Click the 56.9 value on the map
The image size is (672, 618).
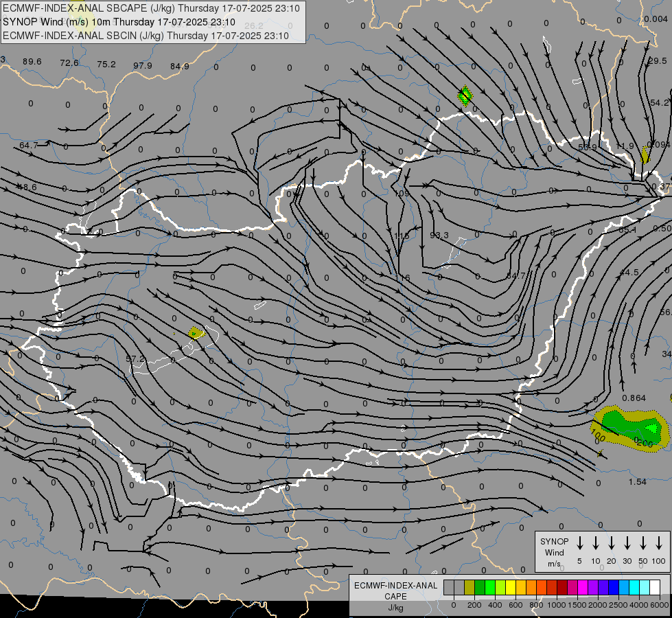[x=588, y=147]
